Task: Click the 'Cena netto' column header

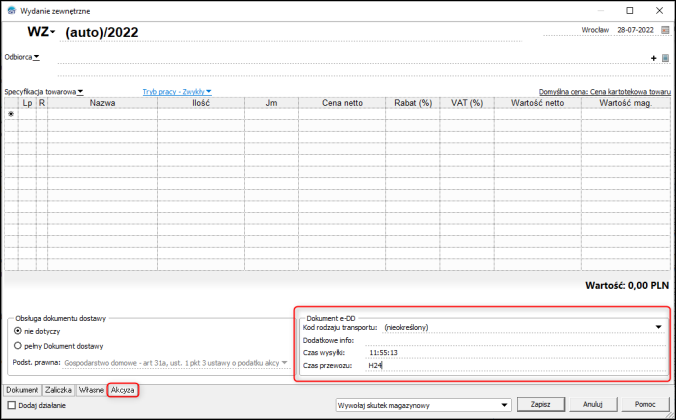Action: (x=342, y=103)
